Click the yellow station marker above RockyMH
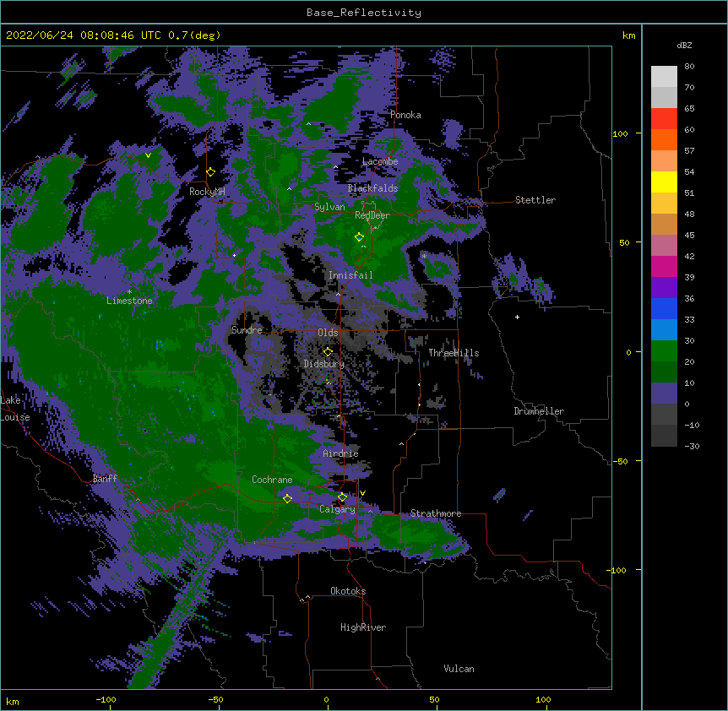Viewport: 728px width, 711px height. click(211, 172)
